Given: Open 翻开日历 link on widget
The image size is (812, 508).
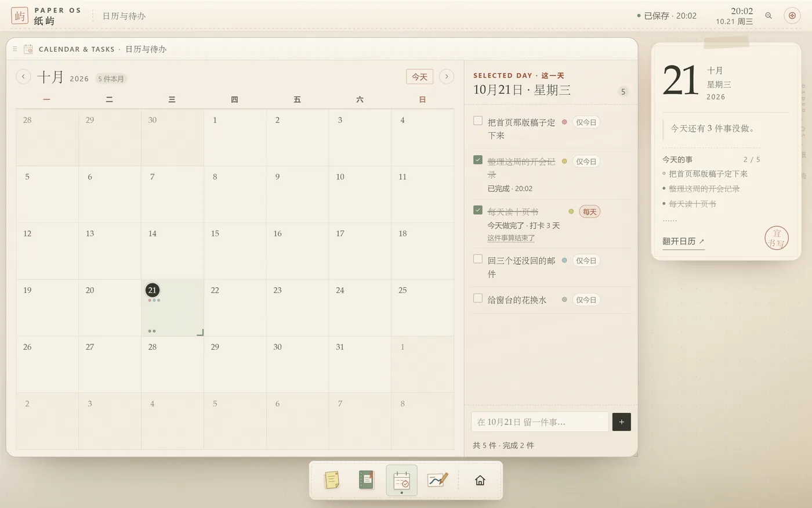Looking at the screenshot, I should [x=683, y=242].
